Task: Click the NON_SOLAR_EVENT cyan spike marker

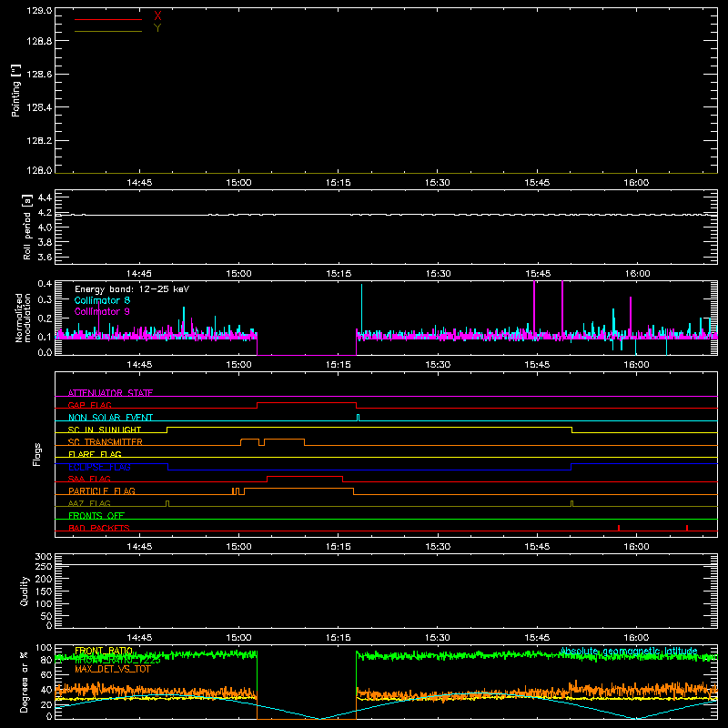Action: [x=358, y=418]
